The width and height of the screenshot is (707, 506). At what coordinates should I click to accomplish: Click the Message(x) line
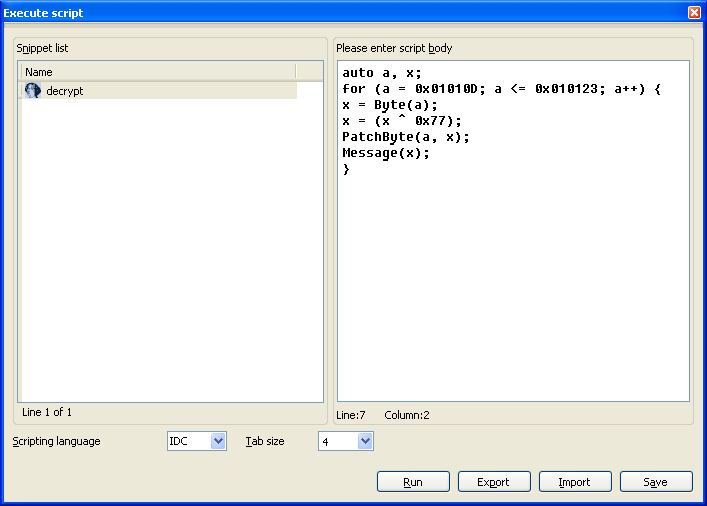[386, 153]
